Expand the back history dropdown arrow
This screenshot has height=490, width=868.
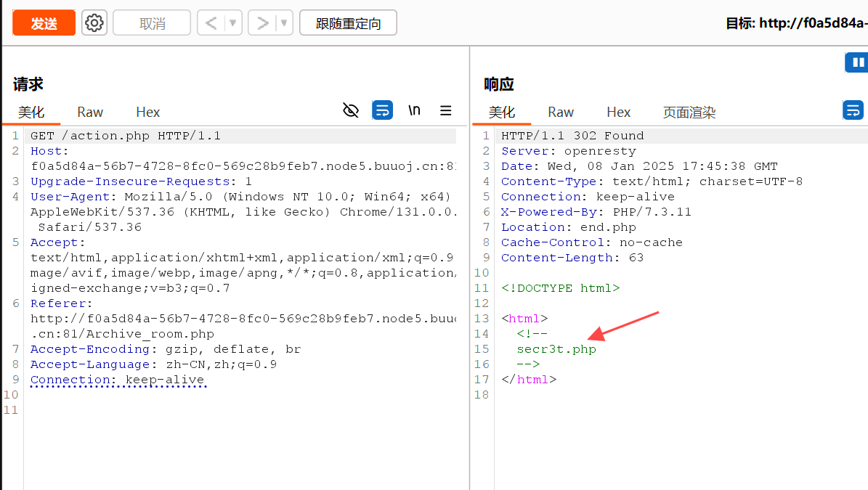233,23
